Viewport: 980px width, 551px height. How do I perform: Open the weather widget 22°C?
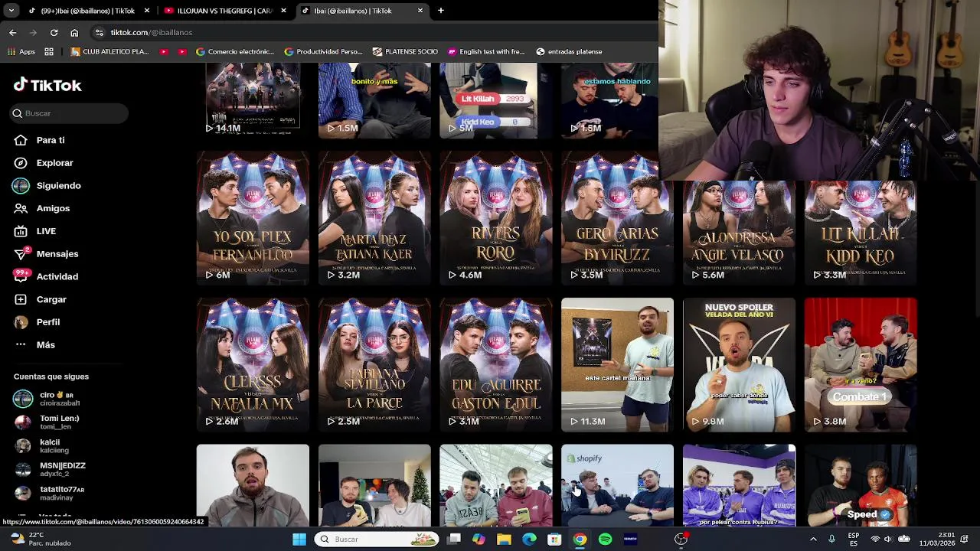click(40, 539)
